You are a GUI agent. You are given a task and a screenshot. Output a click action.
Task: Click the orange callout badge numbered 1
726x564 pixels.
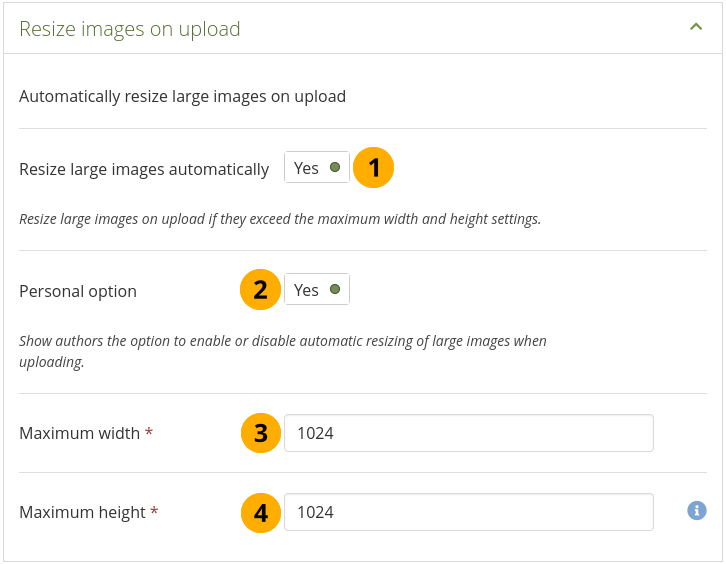375,168
